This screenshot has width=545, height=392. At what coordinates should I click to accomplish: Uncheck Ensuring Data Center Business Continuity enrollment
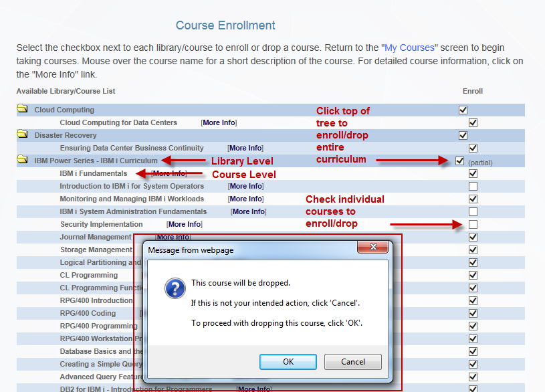pos(473,148)
